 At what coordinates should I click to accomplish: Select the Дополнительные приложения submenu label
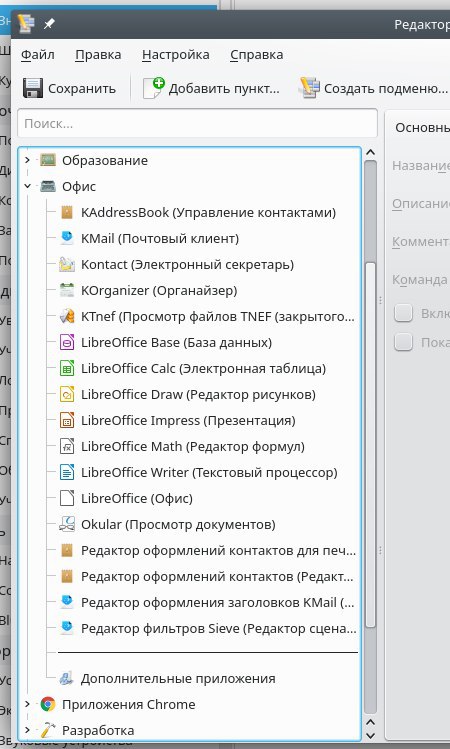click(178, 678)
